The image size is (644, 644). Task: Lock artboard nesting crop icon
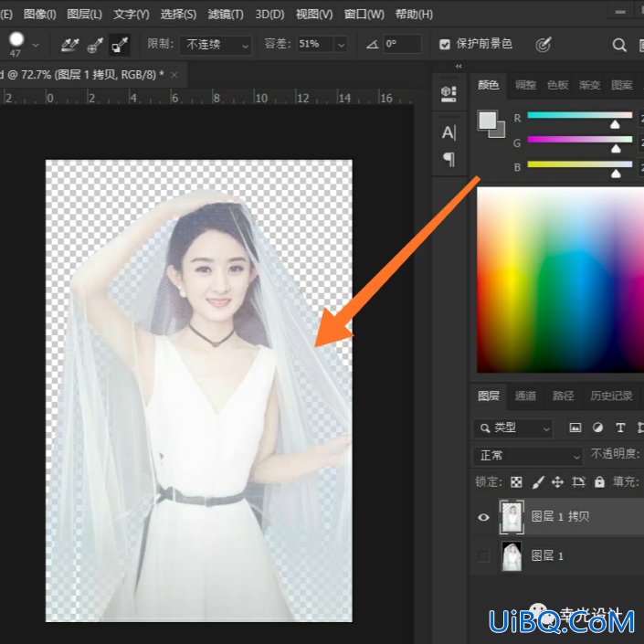tap(578, 482)
